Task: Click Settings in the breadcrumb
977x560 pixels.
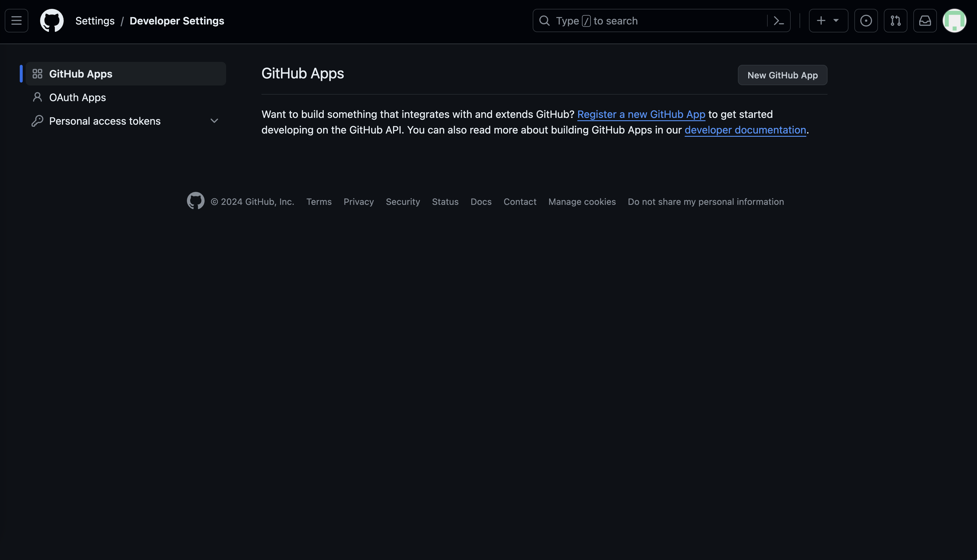Action: [x=95, y=21]
